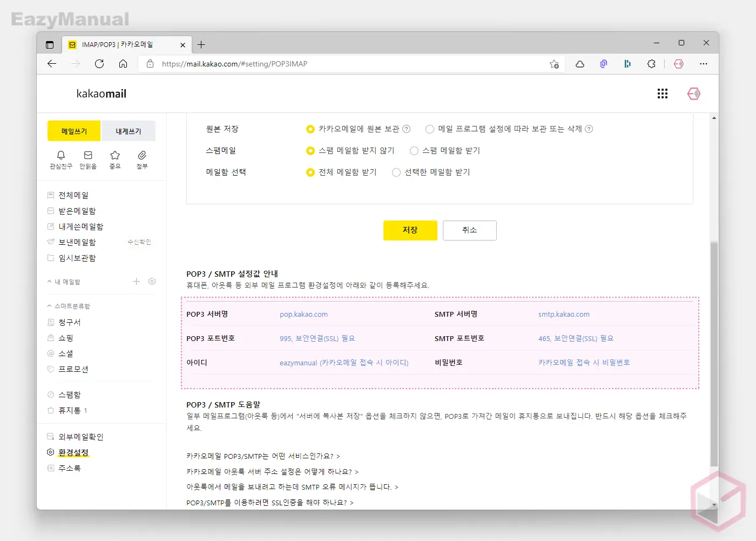Open 내 메일함 settings gear icon

click(152, 282)
